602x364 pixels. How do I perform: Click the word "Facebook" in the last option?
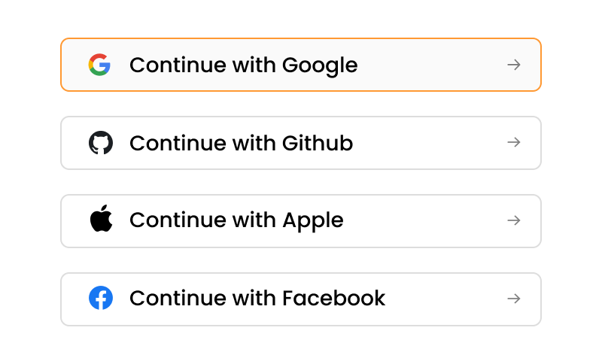[333, 299]
